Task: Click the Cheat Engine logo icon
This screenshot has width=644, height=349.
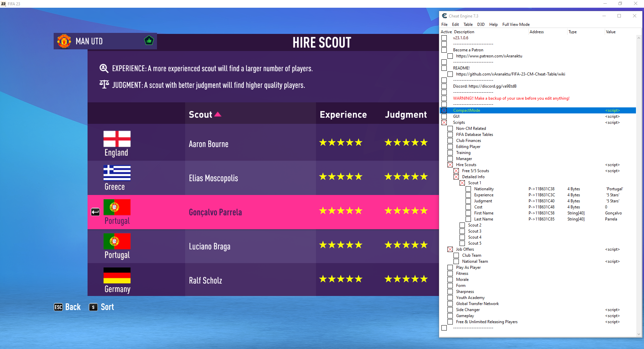Action: tap(444, 16)
